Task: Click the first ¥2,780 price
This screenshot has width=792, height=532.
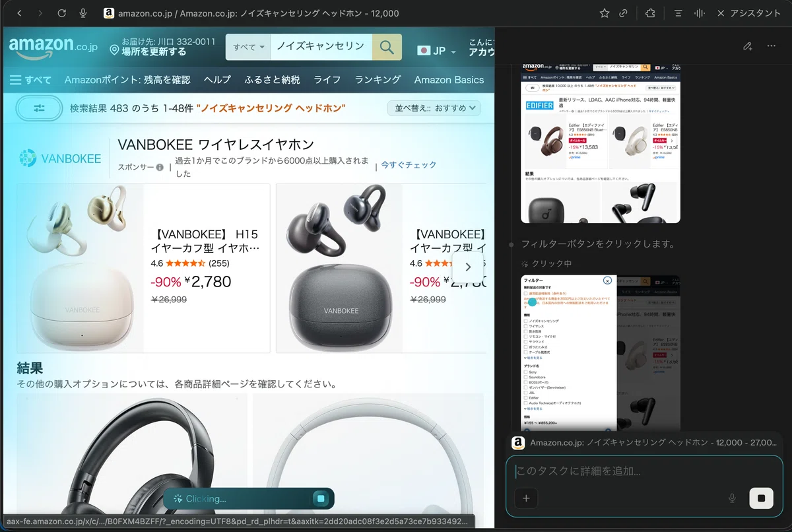Action: (208, 282)
